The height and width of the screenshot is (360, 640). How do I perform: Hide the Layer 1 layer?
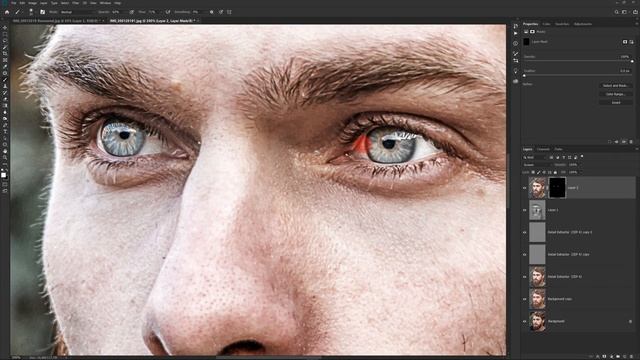[524, 210]
